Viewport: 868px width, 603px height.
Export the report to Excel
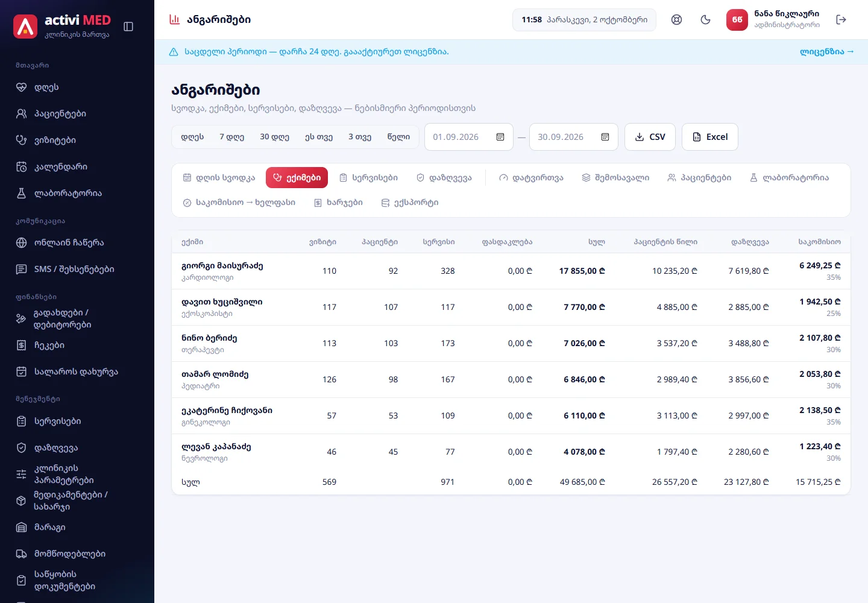pyautogui.click(x=710, y=137)
